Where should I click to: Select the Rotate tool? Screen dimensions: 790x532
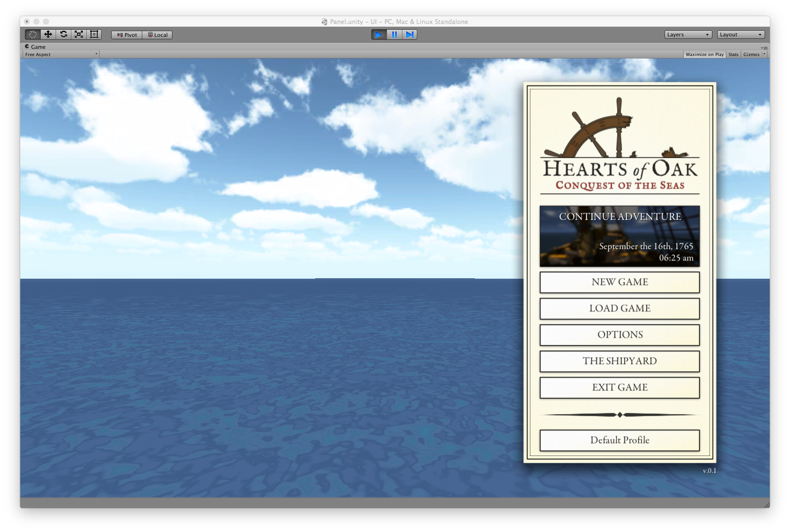coord(63,34)
